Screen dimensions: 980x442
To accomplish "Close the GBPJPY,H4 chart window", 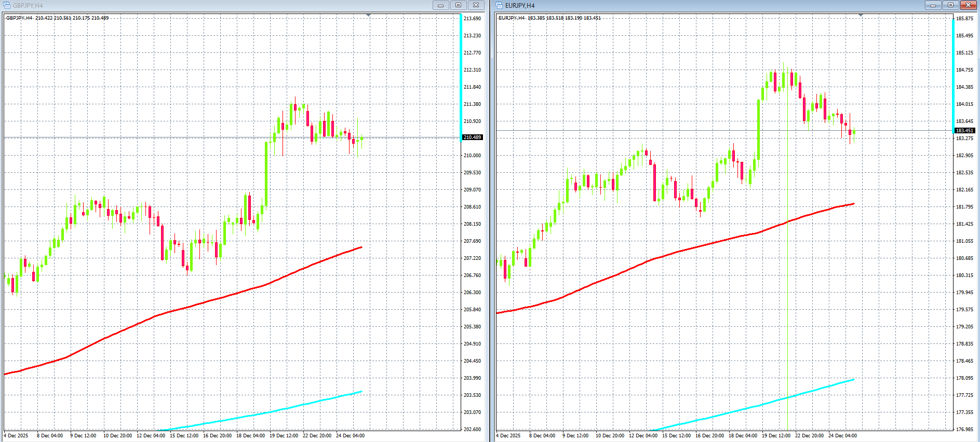I will (476, 5).
